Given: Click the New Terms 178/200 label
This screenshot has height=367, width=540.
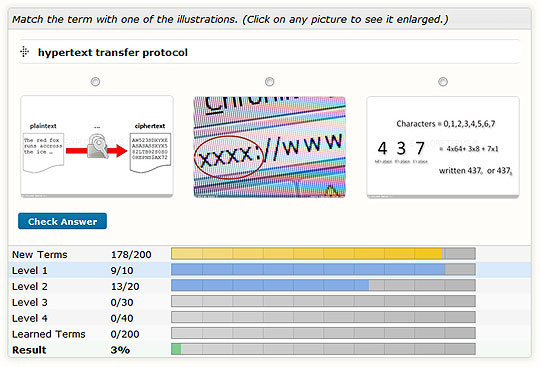Looking at the screenshot, I should (131, 254).
